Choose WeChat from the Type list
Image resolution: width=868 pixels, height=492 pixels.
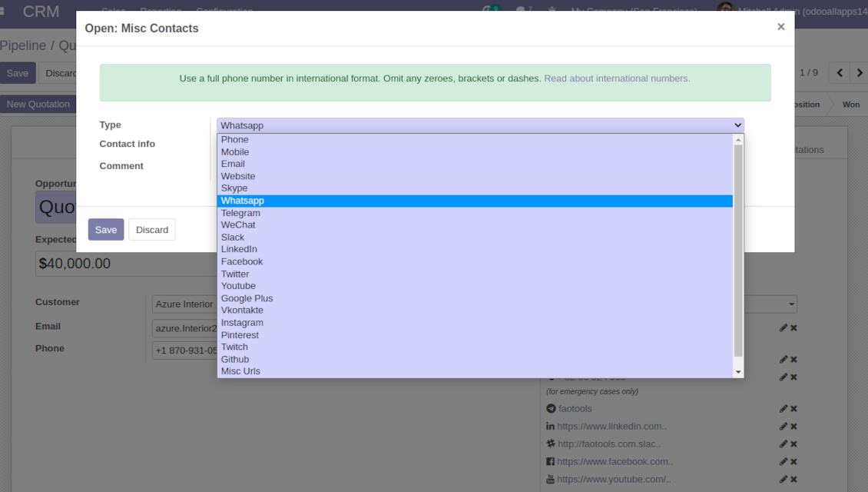pyautogui.click(x=475, y=225)
